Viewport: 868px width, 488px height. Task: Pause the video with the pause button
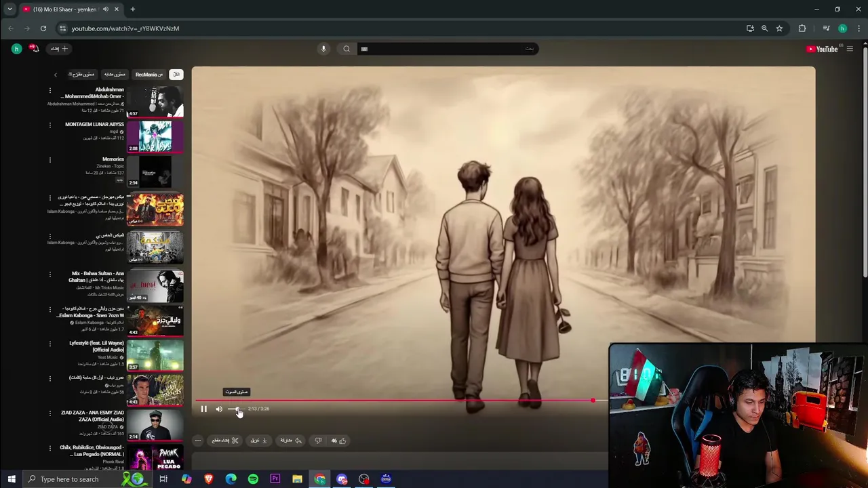tap(203, 409)
